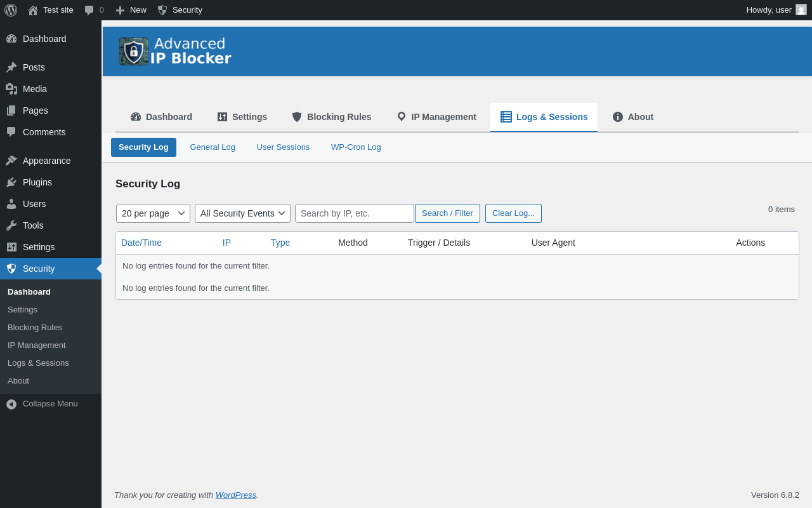Click the Comments icon in sidebar

[x=11, y=132]
